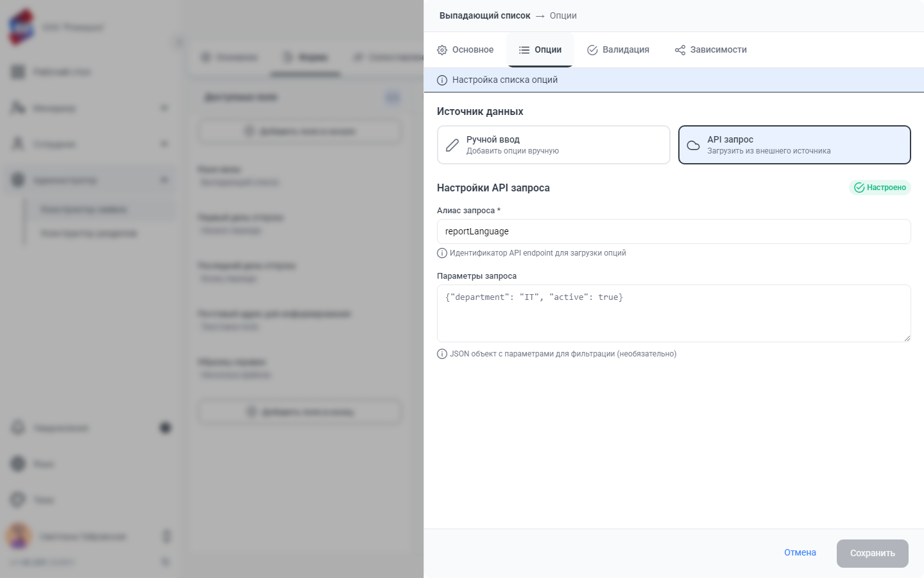The height and width of the screenshot is (578, 924).
Task: Click the Отмена link
Action: (800, 553)
